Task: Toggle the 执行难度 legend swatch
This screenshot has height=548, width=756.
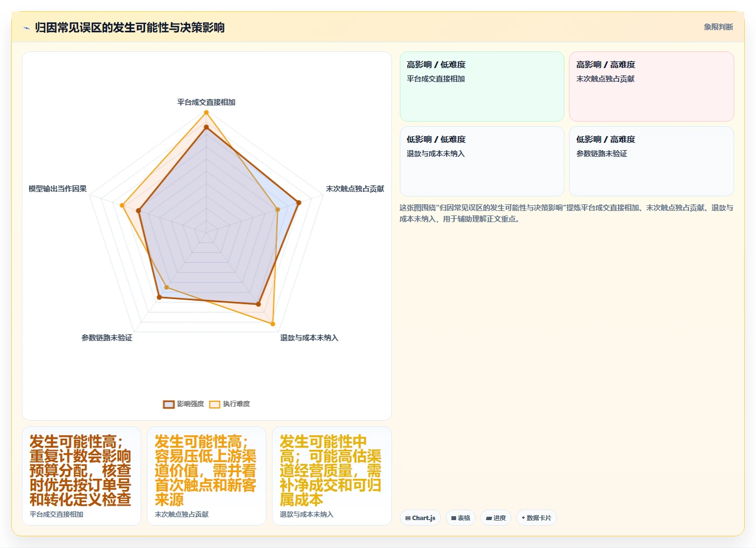Action: (214, 404)
